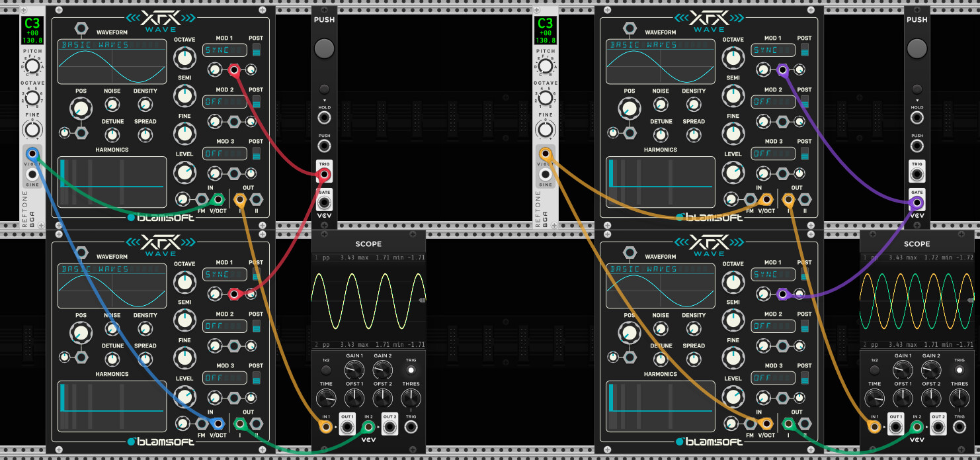The image size is (980, 460).
Task: Click V/OCT input jack on top-left XFX Wave
Action: coord(218,199)
